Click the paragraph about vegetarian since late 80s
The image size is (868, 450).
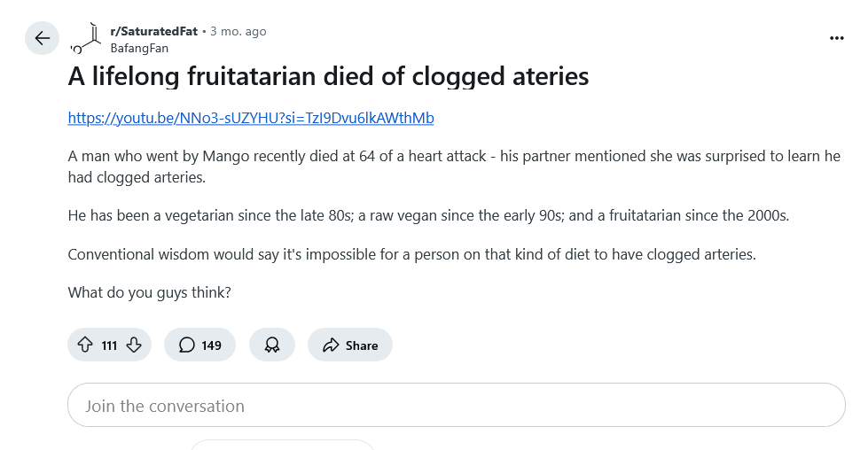click(428, 215)
